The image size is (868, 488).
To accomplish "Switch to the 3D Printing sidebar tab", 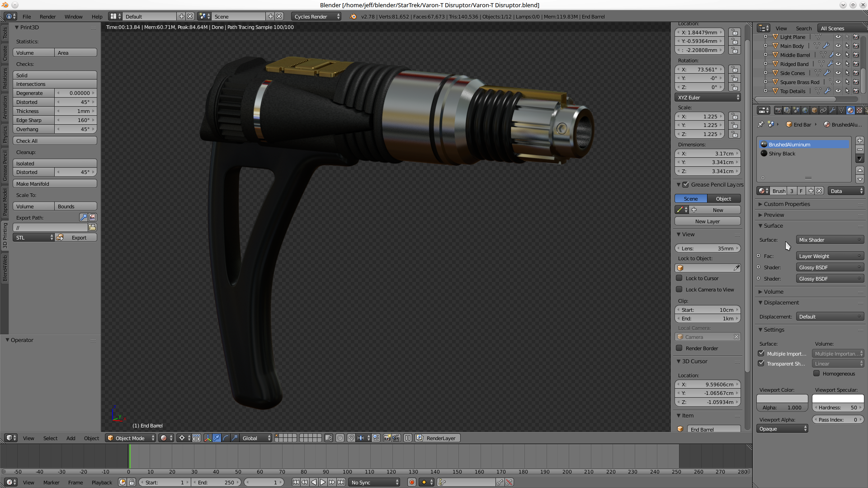I will tap(5, 235).
